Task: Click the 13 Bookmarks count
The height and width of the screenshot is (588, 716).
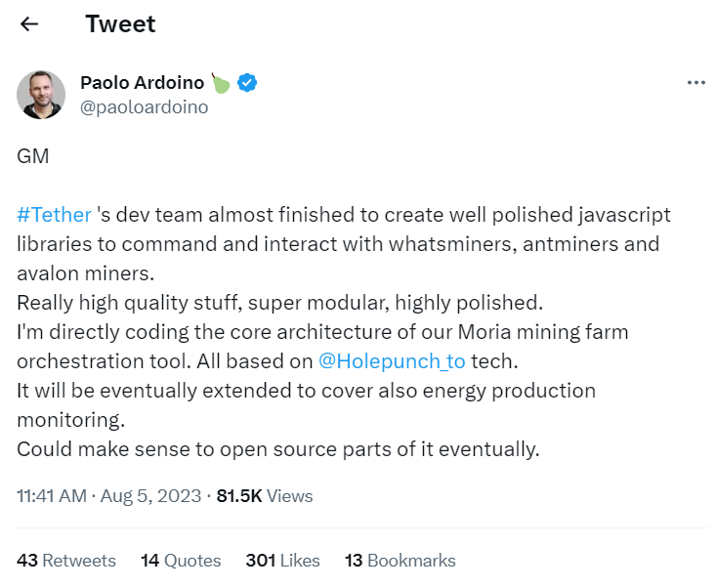Action: pos(400,560)
